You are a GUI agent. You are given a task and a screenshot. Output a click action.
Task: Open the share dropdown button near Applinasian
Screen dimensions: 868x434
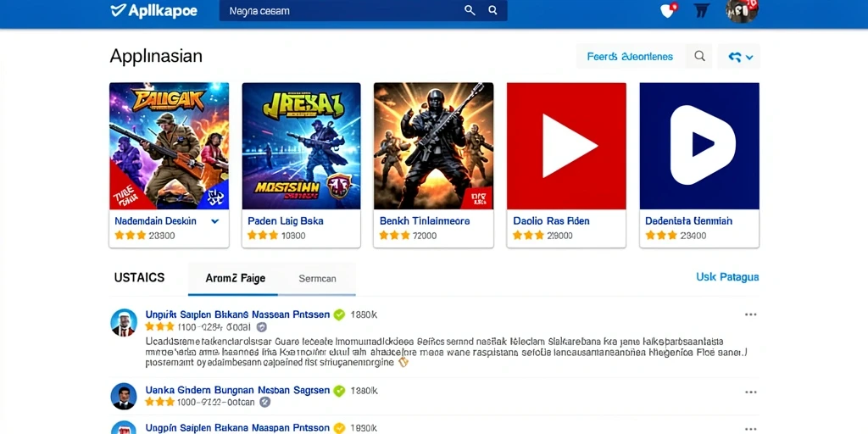tap(739, 57)
